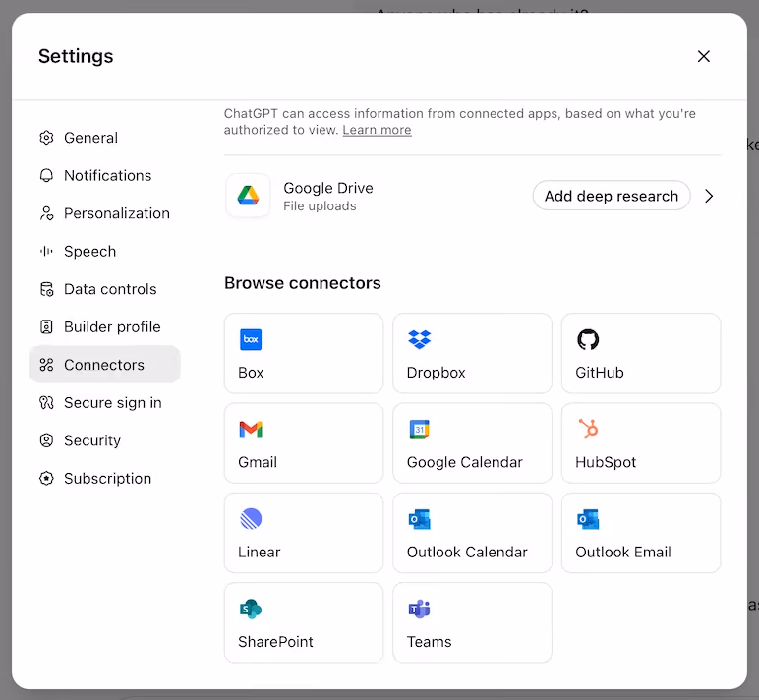Click the Builder profile badge icon
The width and height of the screenshot is (759, 700).
tap(46, 326)
